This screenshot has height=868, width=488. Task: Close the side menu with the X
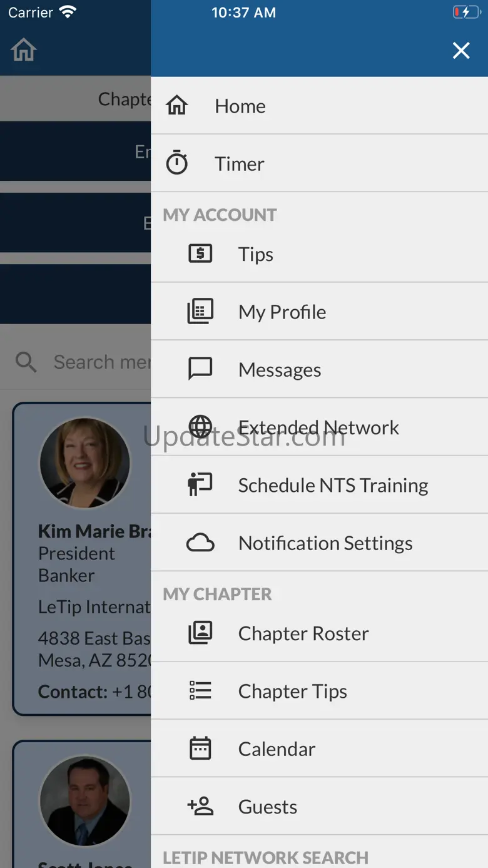[461, 51]
